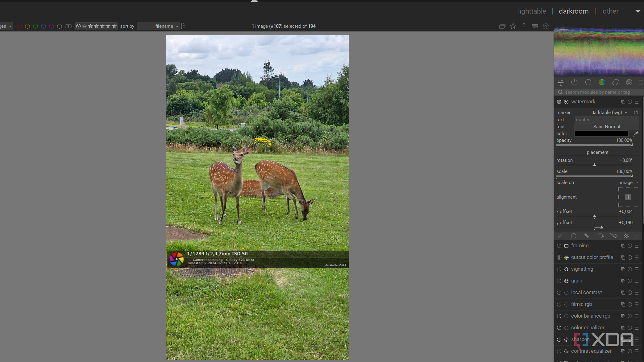Open global preferences gear icon

pyautogui.click(x=545, y=26)
